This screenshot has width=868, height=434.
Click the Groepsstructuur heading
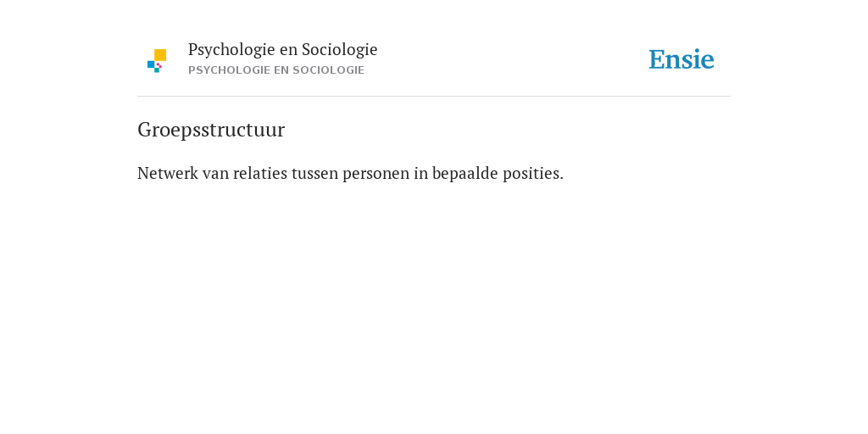point(211,130)
